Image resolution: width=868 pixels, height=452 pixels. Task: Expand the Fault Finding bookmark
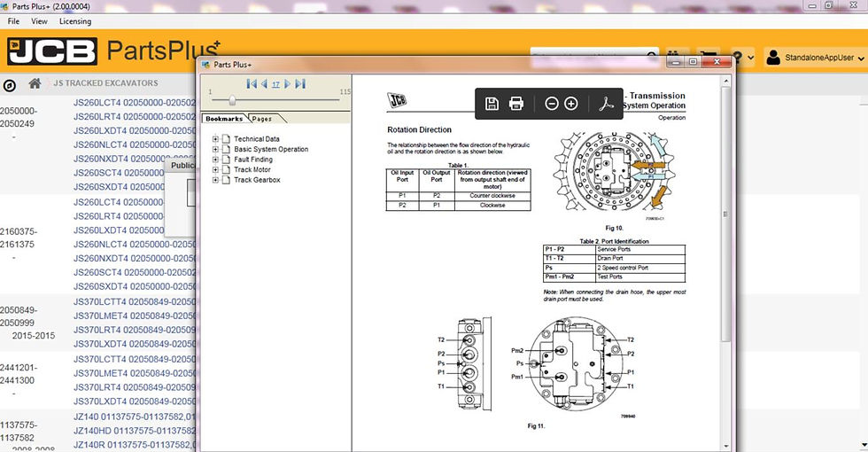point(215,160)
